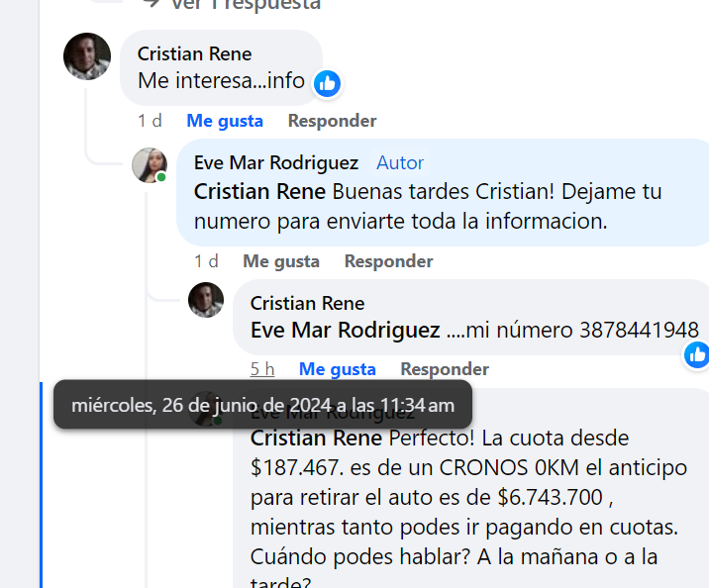Open the Cristian Rene mention before "Perfecto!"
The width and height of the screenshot is (709, 588).
(x=316, y=438)
